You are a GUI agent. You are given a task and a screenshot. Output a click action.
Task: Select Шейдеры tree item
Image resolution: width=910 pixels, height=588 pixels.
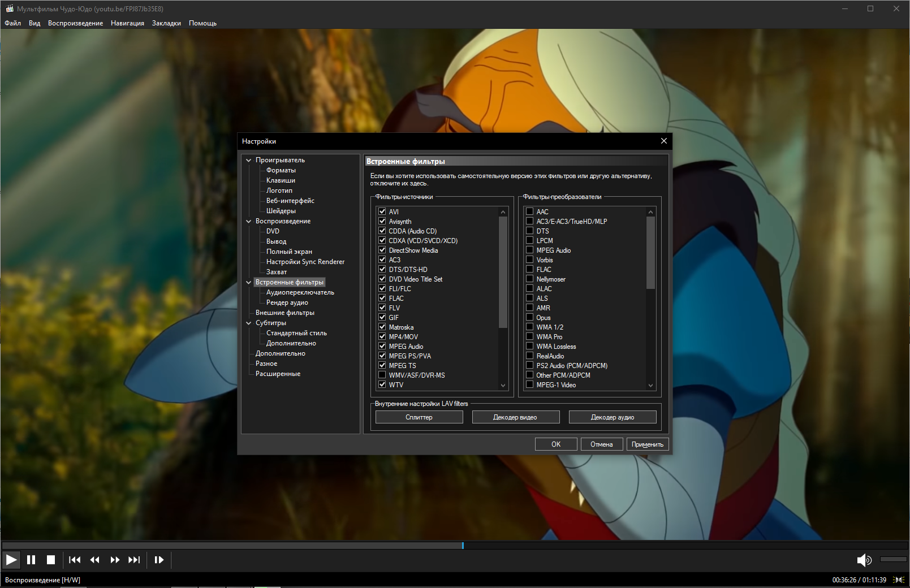[281, 211]
